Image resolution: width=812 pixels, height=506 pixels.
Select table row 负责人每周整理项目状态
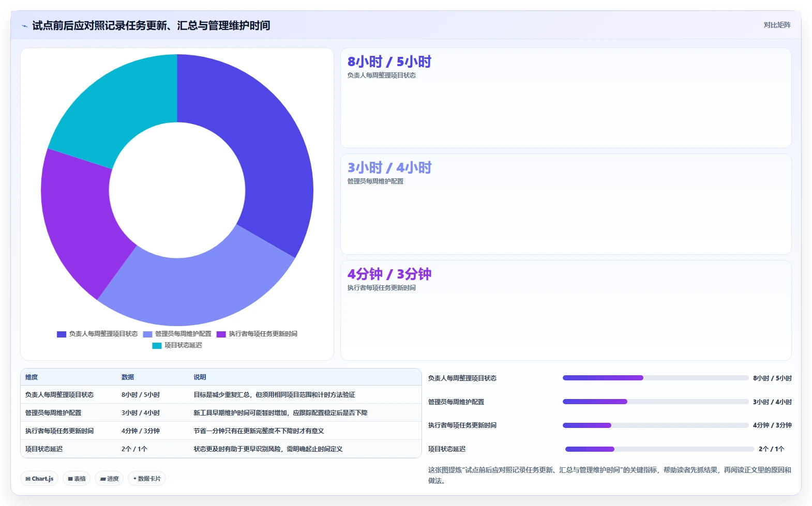click(221, 395)
